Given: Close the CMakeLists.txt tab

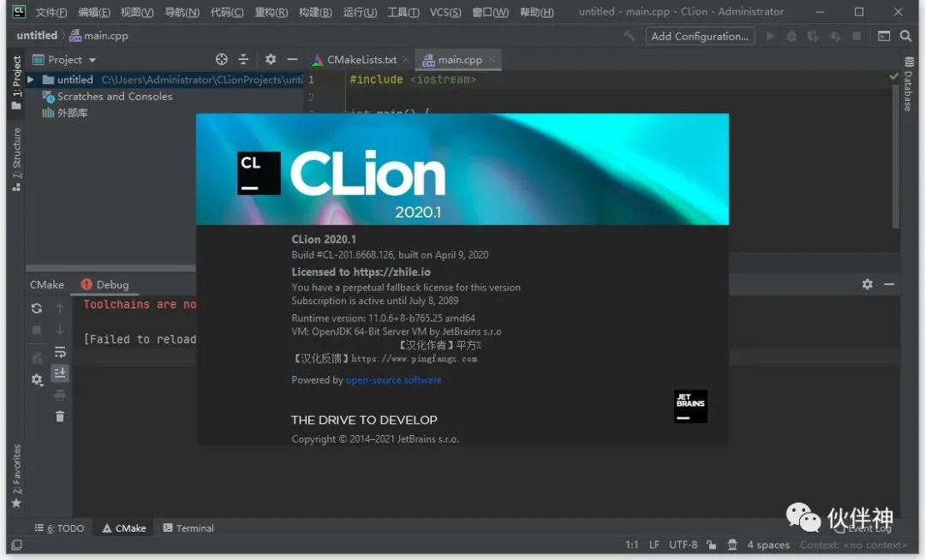Looking at the screenshot, I should pyautogui.click(x=406, y=59).
